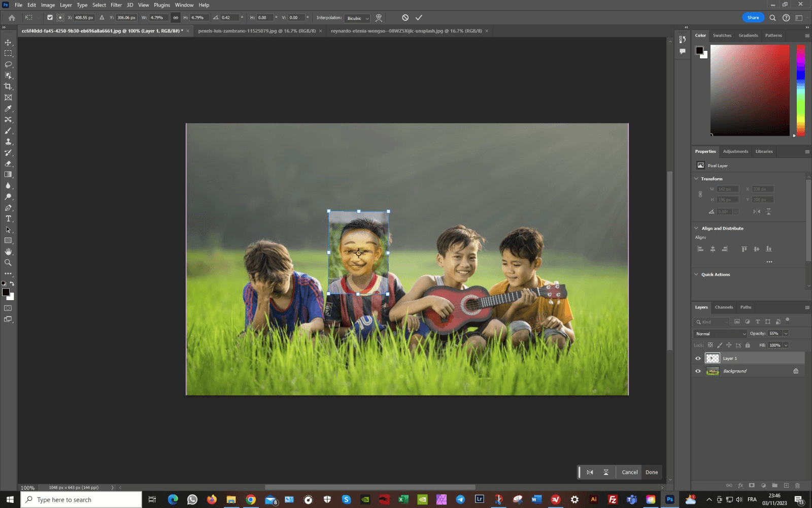This screenshot has width=812, height=508.
Task: Create a new layer
Action: coord(786,486)
